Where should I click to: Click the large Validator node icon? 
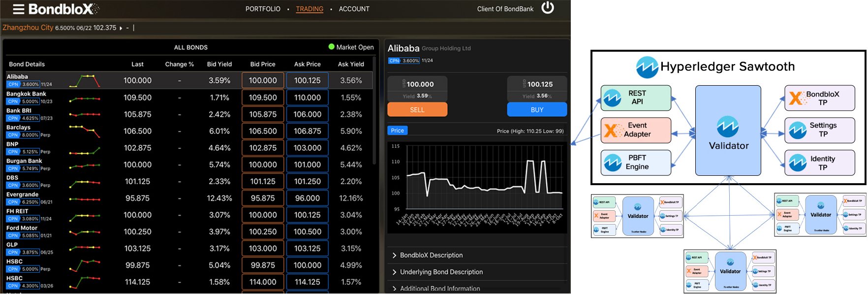(728, 127)
